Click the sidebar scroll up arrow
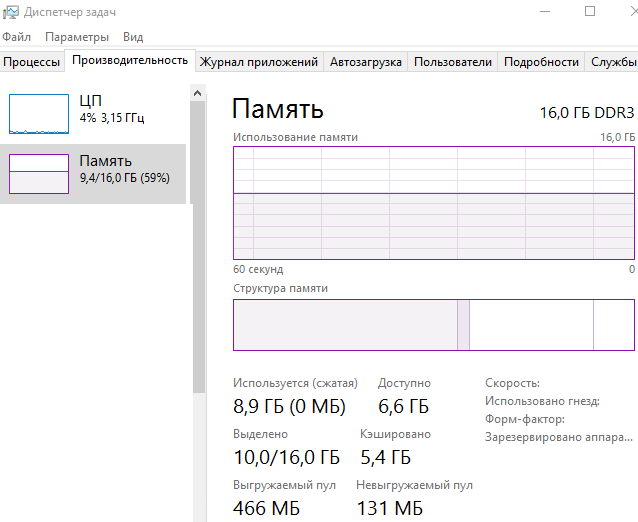Viewport: 638px width, 522px height. 198,93
